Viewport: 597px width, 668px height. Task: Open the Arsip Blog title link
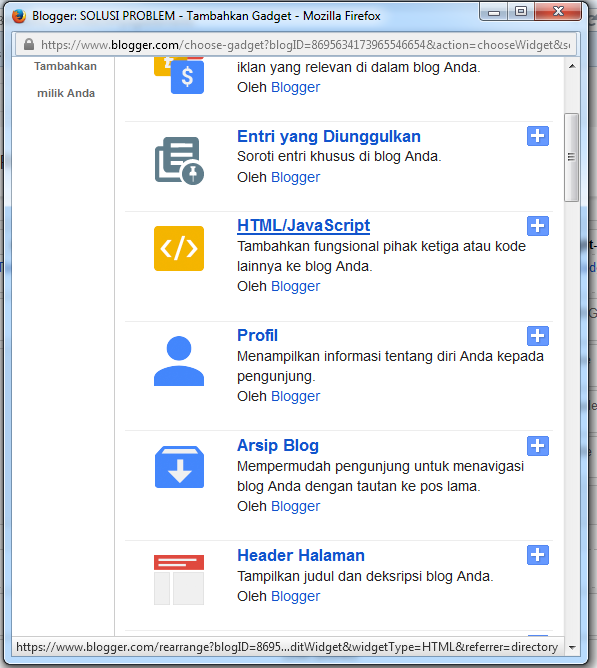click(278, 445)
